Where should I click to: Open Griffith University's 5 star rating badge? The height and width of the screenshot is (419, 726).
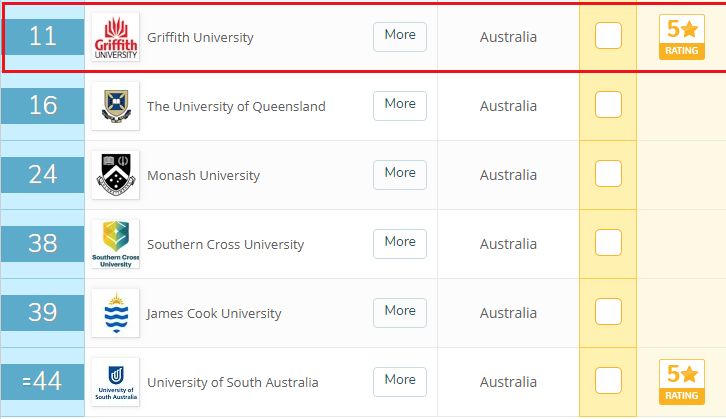(682, 37)
